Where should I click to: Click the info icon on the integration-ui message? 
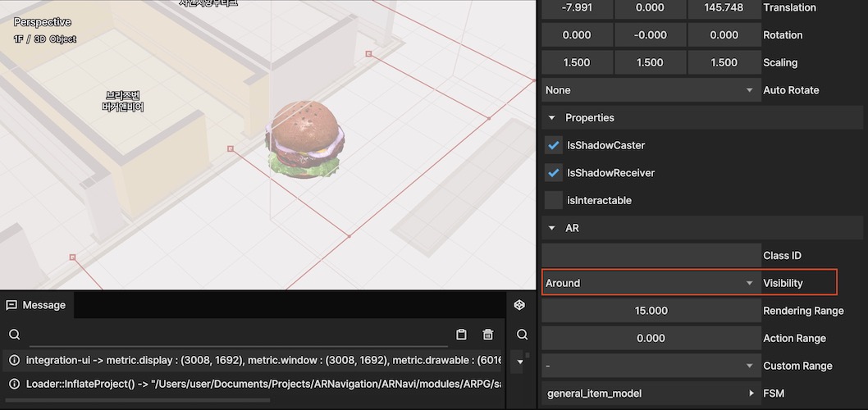coord(14,360)
